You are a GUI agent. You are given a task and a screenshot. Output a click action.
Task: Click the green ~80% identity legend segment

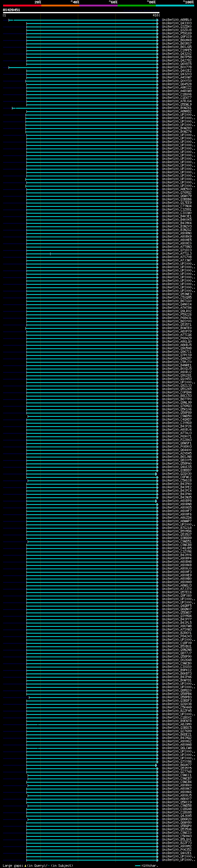pyautogui.click(x=137, y=6)
